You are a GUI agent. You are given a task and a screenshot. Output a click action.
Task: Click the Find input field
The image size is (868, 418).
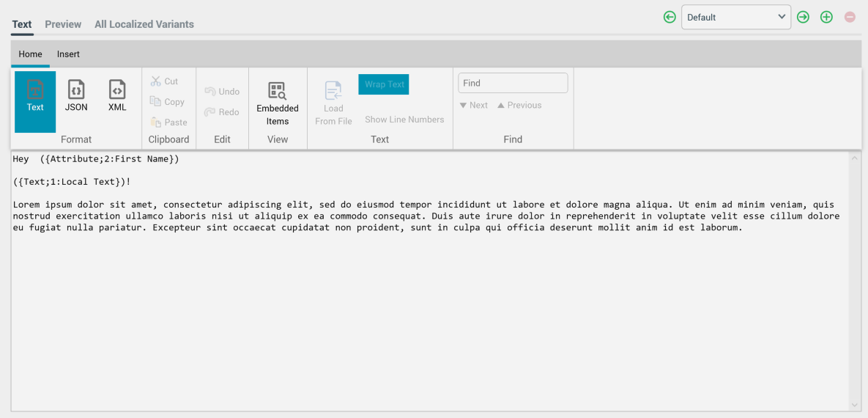click(513, 83)
